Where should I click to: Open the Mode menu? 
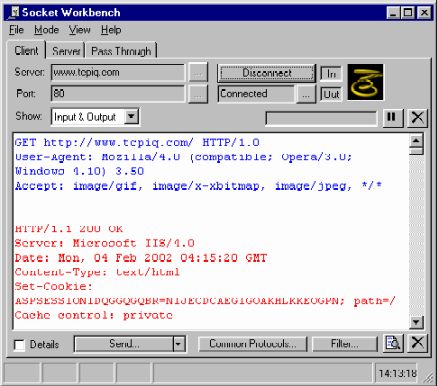[46, 30]
